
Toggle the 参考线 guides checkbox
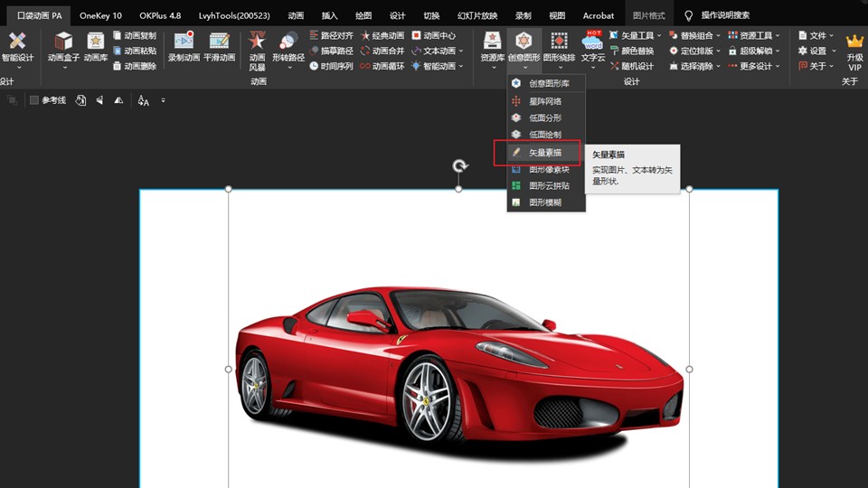click(x=34, y=100)
